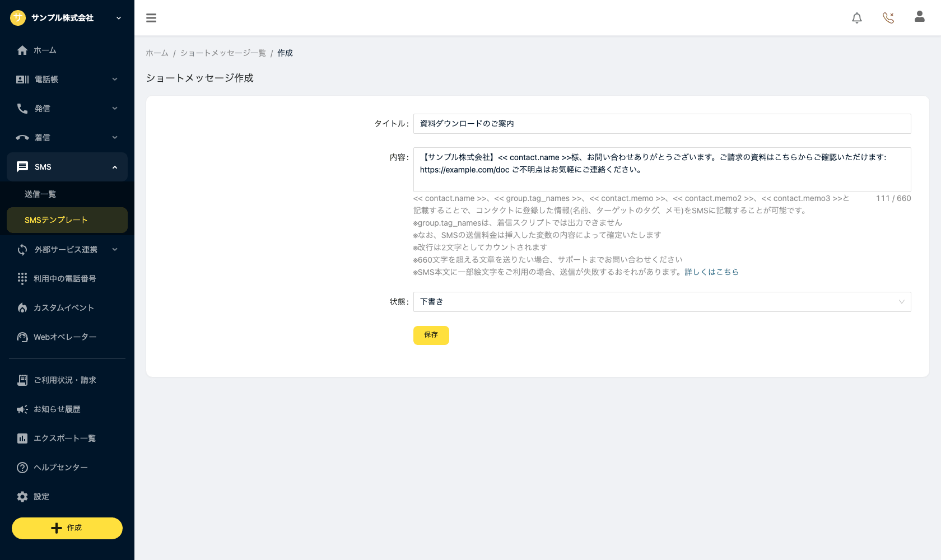Click the ホーム breadcrumb link
Image resolution: width=941 pixels, height=560 pixels.
tap(157, 53)
